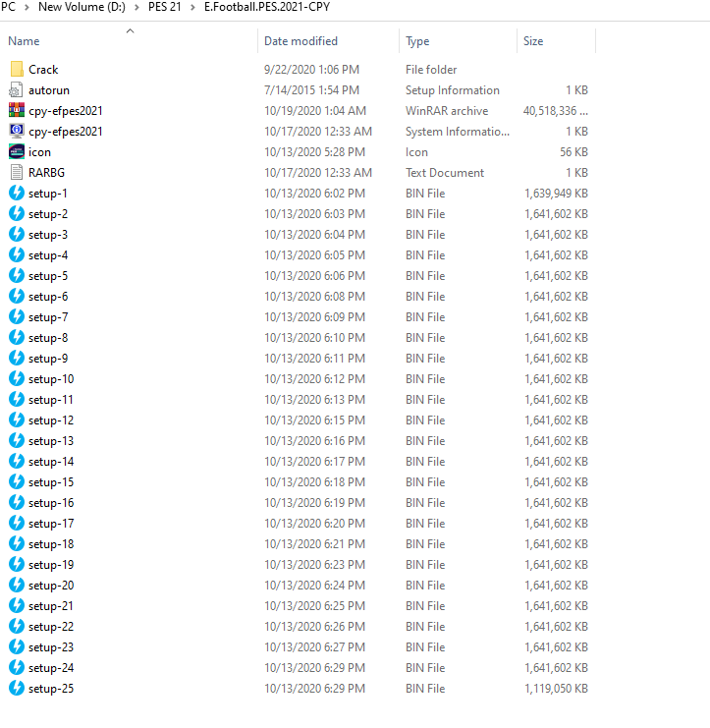Select the setup-21 file name

point(51,606)
